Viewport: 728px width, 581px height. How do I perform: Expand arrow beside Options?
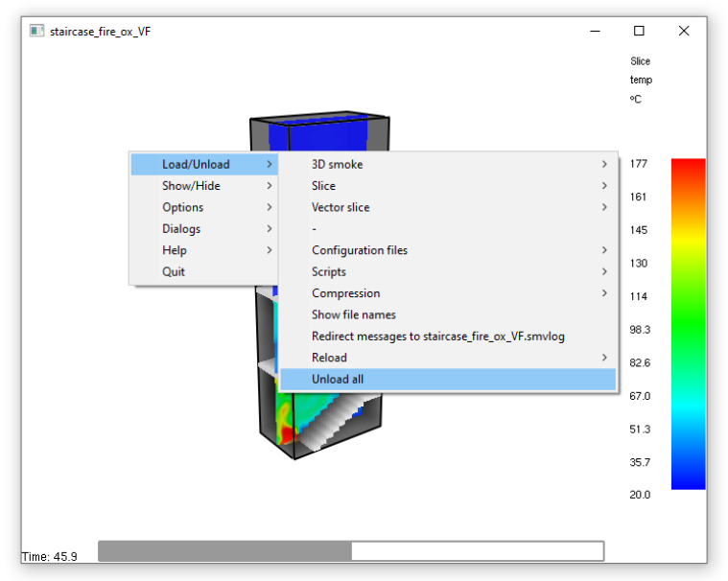(x=270, y=207)
